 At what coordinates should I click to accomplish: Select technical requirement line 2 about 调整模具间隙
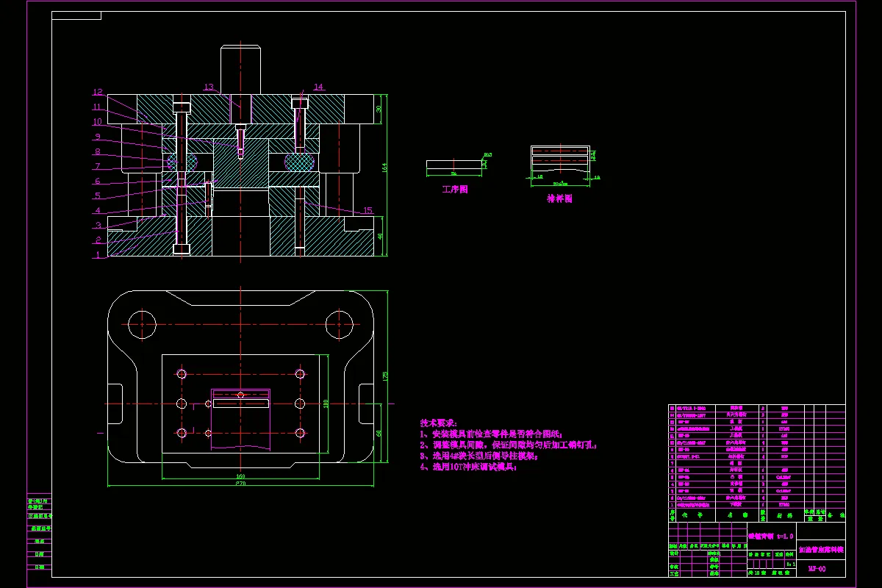509,445
